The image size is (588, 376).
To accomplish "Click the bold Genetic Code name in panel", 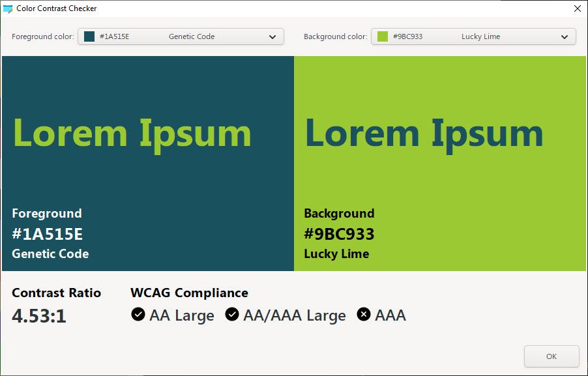I will click(50, 253).
